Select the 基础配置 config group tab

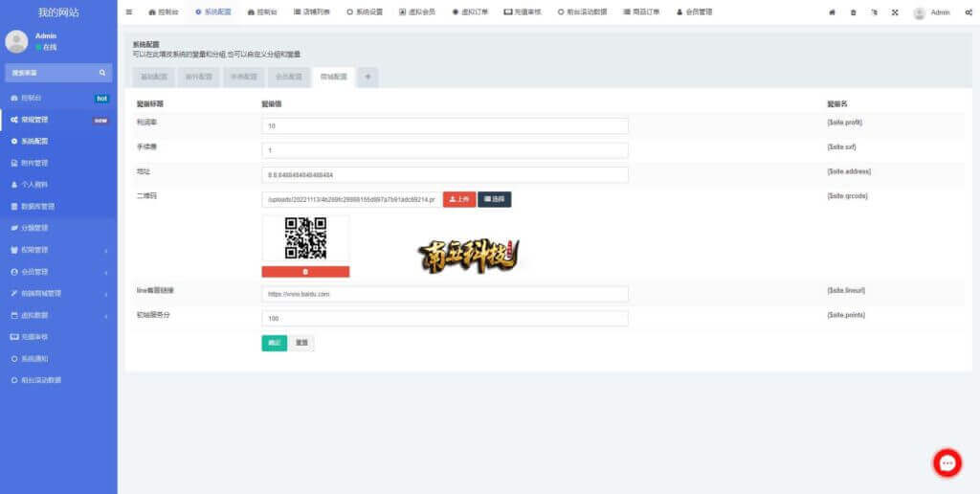[x=154, y=77]
